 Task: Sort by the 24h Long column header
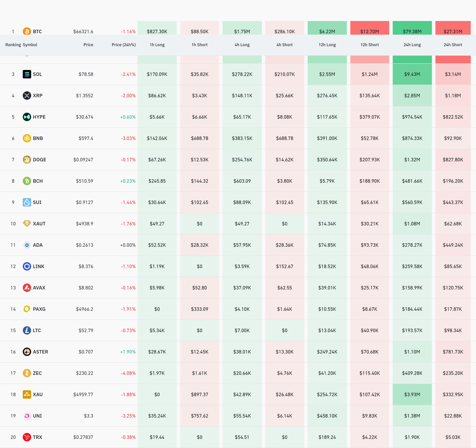point(412,45)
